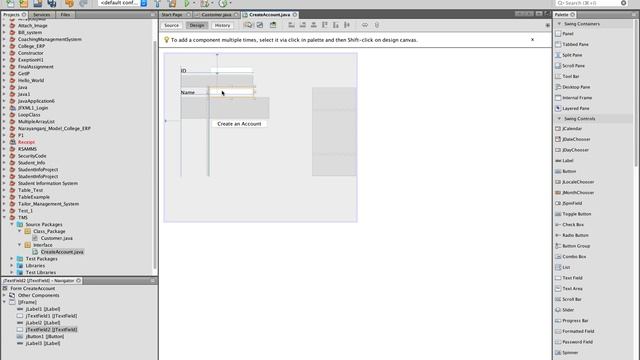Select Customer.java in project tree

point(56,238)
